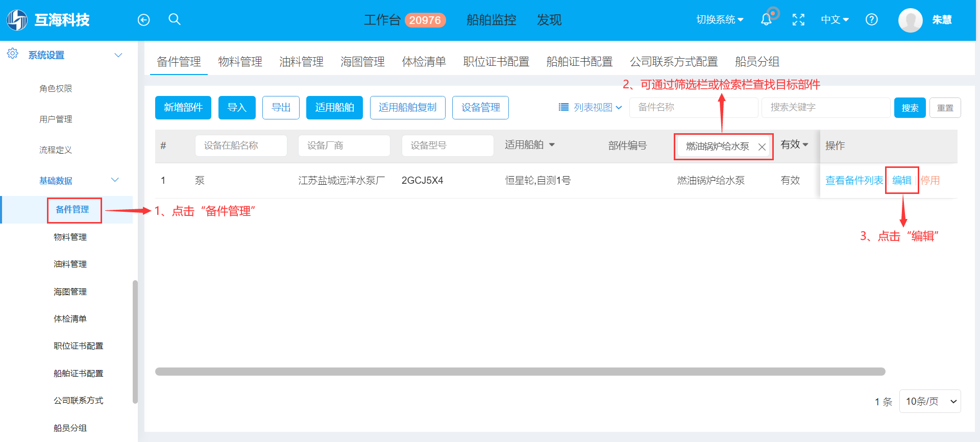Viewport: 980px width, 442px height.
Task: Open 角色权限 in sidebar
Action: click(x=56, y=89)
